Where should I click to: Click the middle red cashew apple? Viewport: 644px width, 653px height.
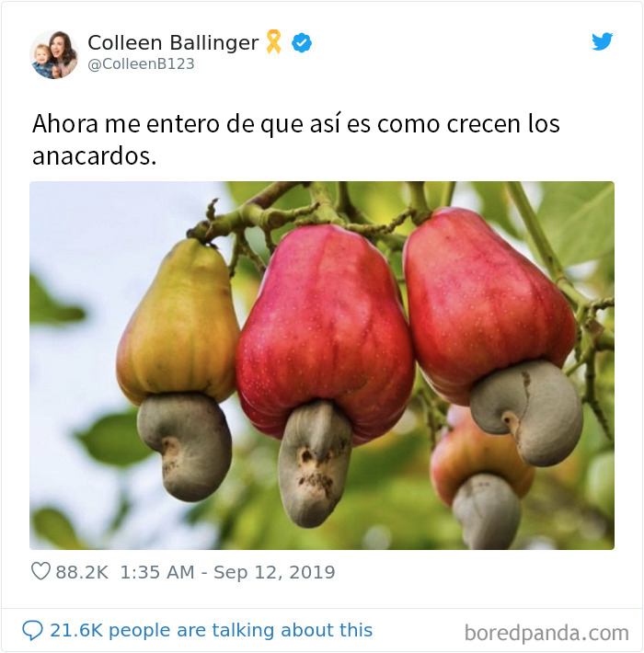point(325,329)
